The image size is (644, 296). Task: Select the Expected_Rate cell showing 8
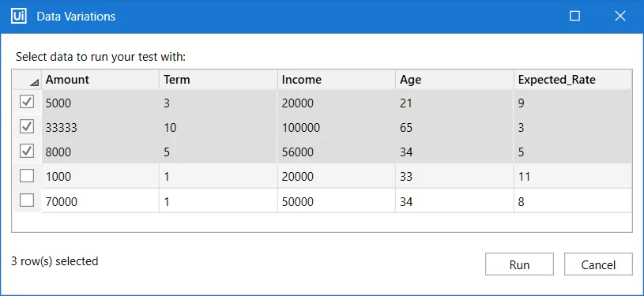(573, 201)
